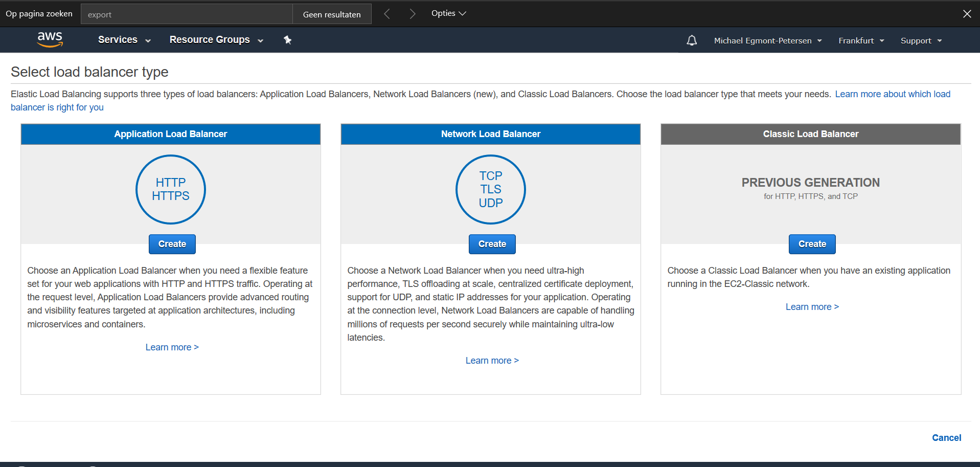Open the Services menu
Viewport: 980px width, 467px height.
(x=124, y=40)
